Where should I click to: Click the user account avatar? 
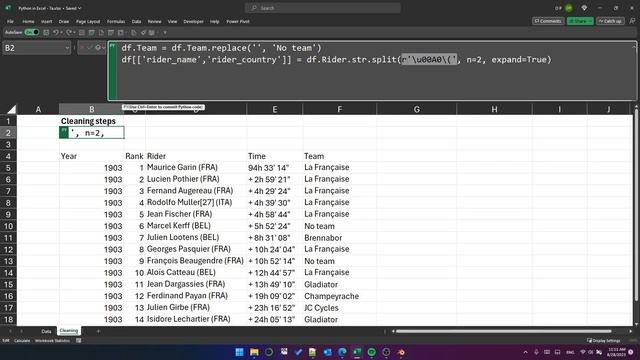click(x=569, y=8)
